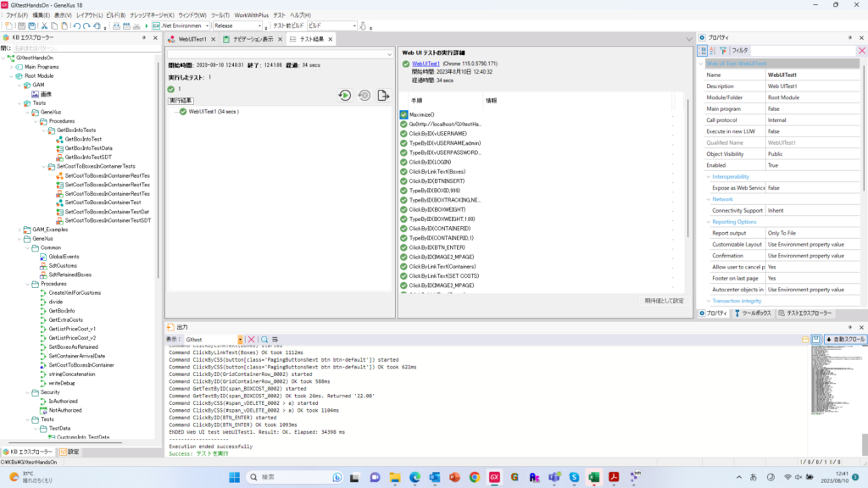This screenshot has width=868, height=488.
Task: Close the テスト結果 tab
Action: (331, 39)
